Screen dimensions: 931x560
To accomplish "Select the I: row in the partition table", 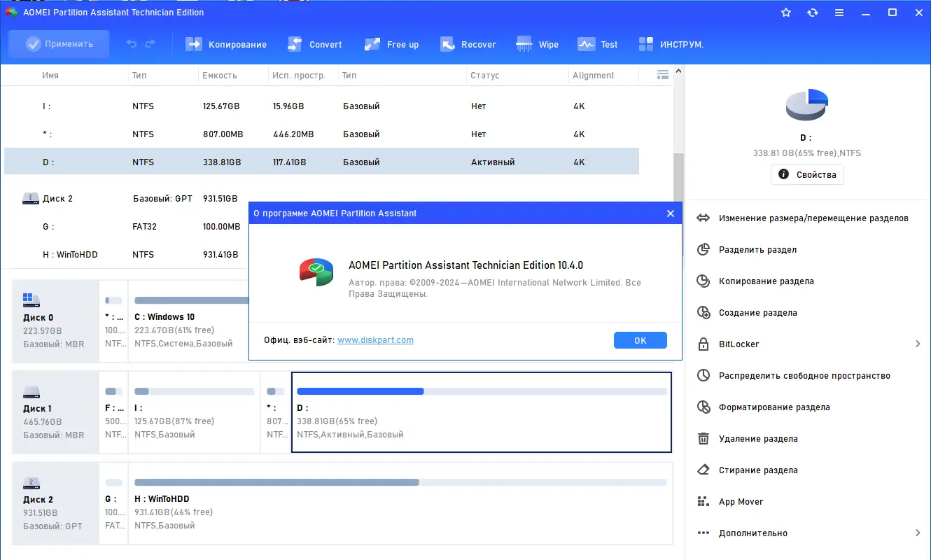I will pyautogui.click(x=321, y=106).
